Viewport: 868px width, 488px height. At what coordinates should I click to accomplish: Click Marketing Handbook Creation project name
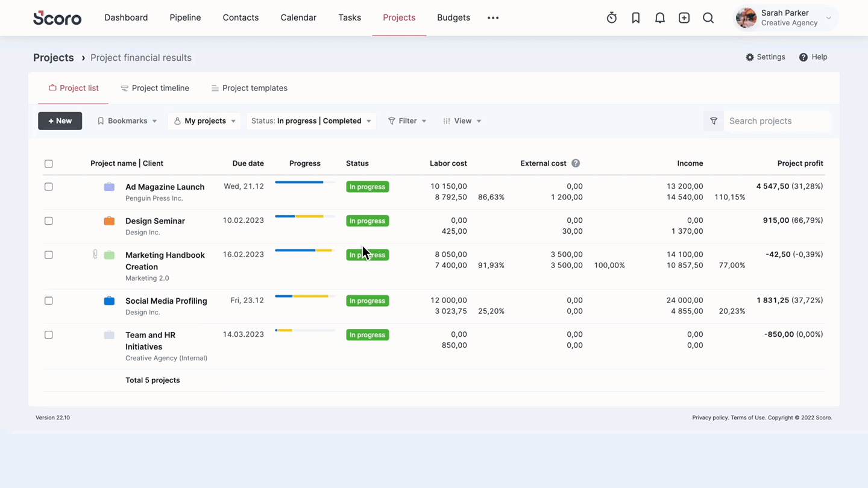click(165, 261)
